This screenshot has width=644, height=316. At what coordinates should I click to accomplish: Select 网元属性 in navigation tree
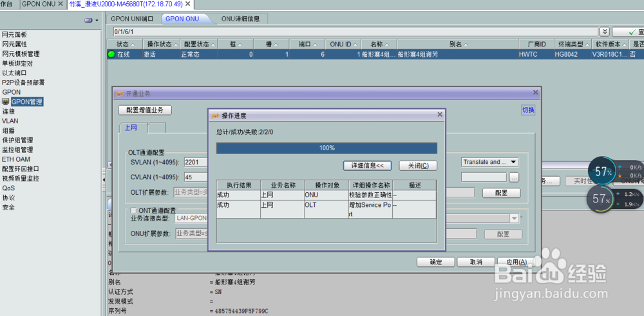pyautogui.click(x=14, y=44)
